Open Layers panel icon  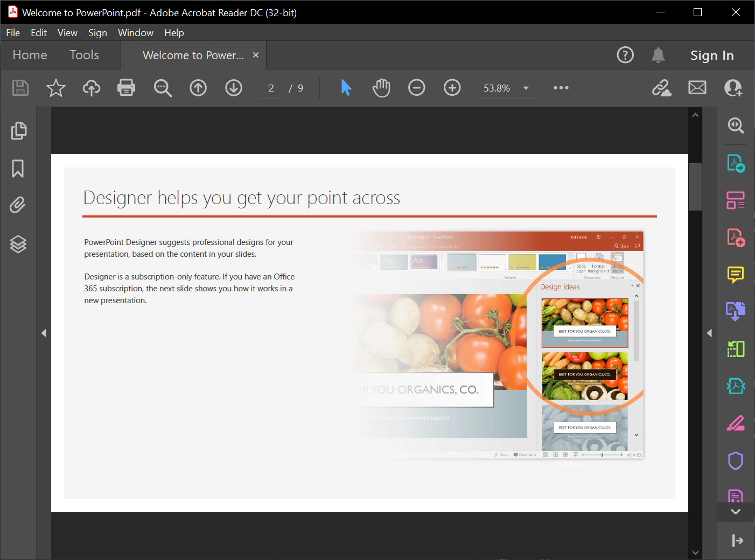[x=18, y=244]
